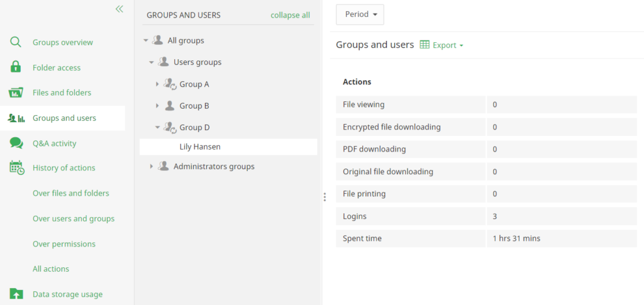The width and height of the screenshot is (644, 305).
Task: Select the Users groups label
Action: pos(197,62)
